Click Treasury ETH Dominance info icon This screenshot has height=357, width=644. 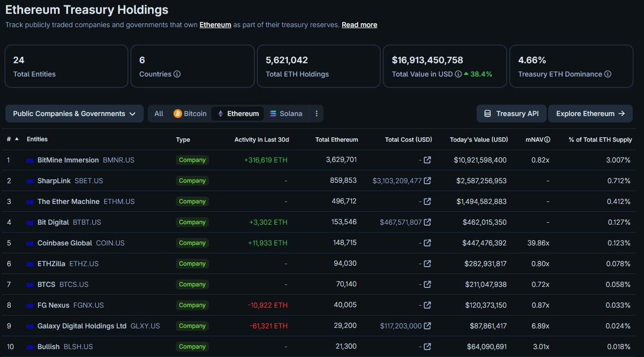point(607,74)
